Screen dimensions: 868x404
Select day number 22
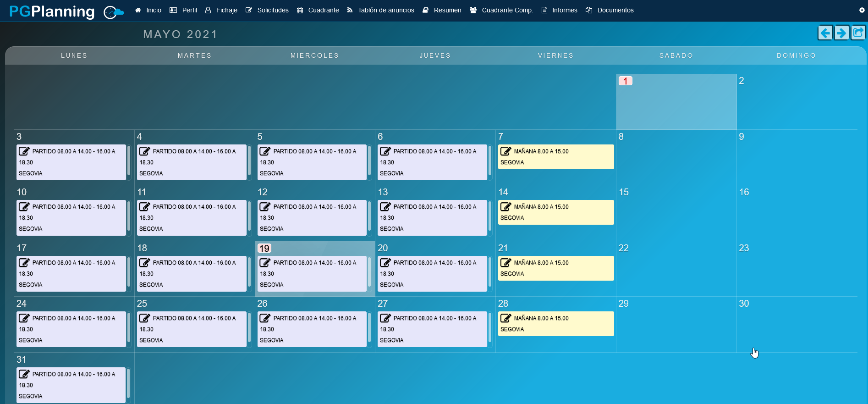pyautogui.click(x=624, y=248)
